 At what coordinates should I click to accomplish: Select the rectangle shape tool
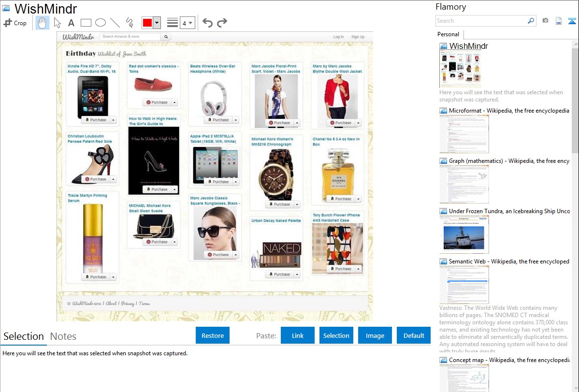[x=86, y=23]
